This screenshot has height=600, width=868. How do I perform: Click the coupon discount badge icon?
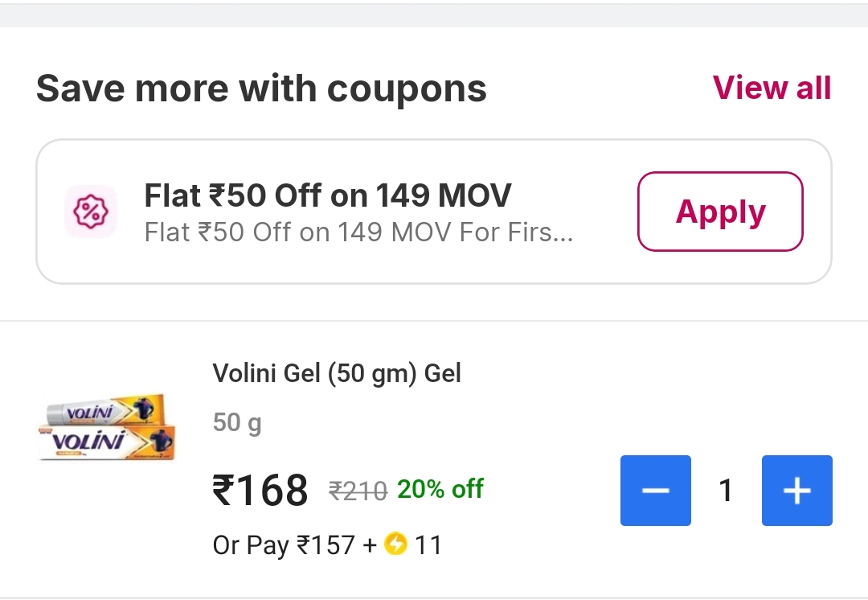click(x=90, y=212)
